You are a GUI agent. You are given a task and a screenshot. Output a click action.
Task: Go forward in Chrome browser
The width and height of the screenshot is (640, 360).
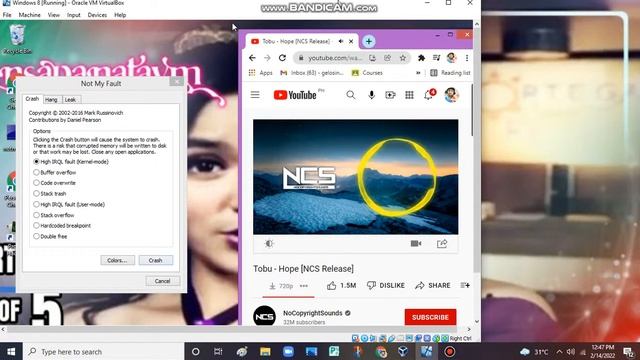[x=267, y=58]
